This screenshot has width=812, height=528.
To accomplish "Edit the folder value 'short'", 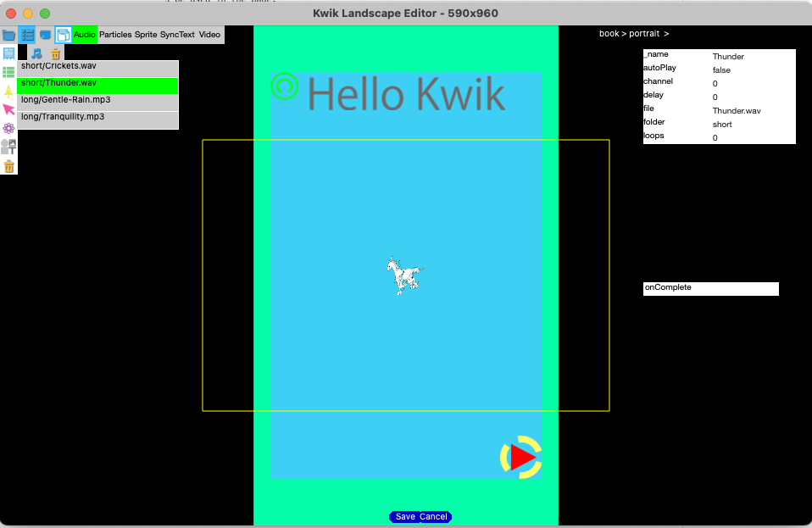I will (722, 125).
